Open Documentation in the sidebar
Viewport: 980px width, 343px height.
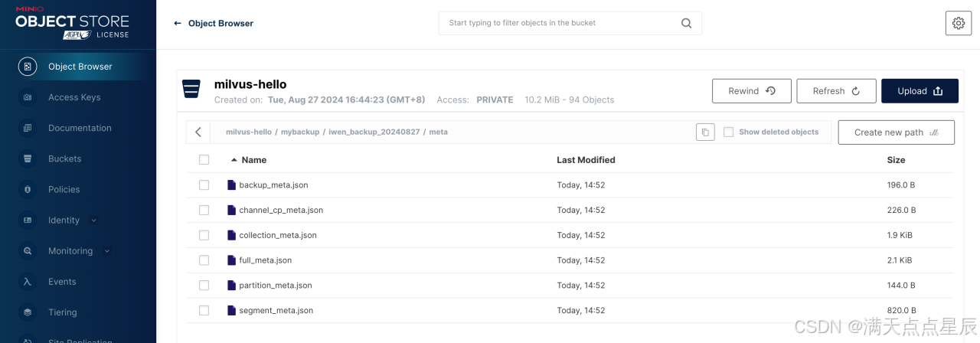(x=78, y=128)
